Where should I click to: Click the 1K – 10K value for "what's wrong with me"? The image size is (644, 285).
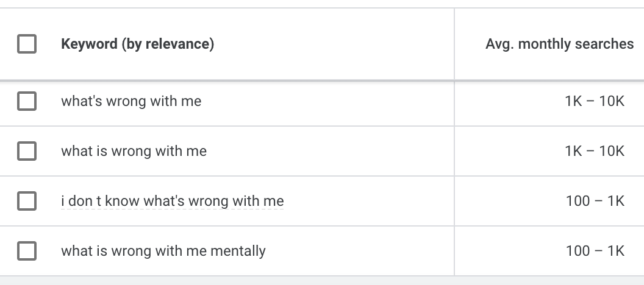coord(595,101)
